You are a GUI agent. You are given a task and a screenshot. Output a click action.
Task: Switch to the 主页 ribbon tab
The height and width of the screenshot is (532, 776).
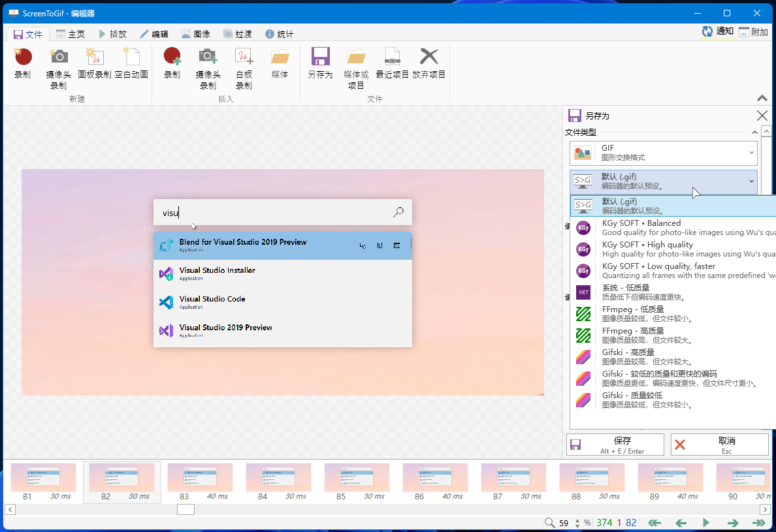click(71, 34)
